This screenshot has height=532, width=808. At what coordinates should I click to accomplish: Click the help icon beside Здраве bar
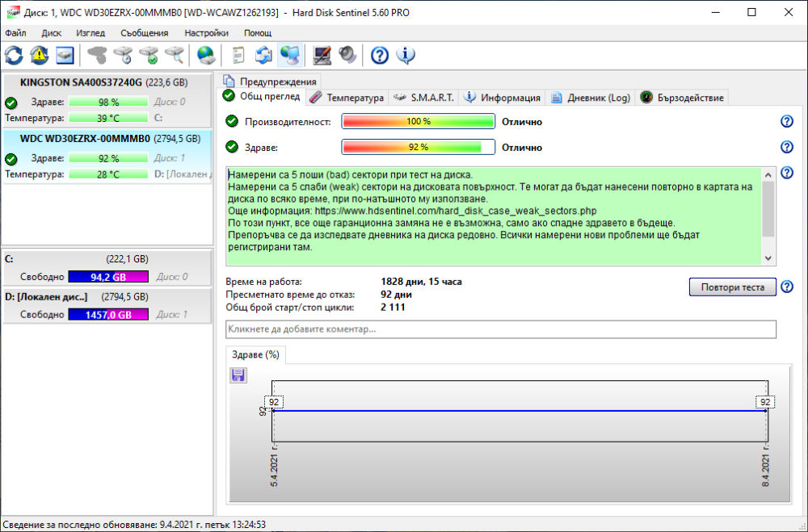tap(787, 147)
